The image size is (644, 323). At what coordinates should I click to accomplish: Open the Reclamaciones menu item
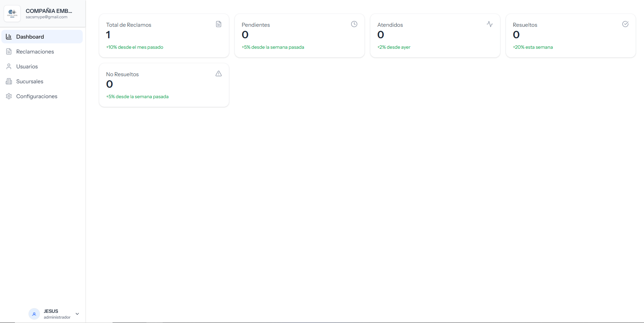(35, 51)
